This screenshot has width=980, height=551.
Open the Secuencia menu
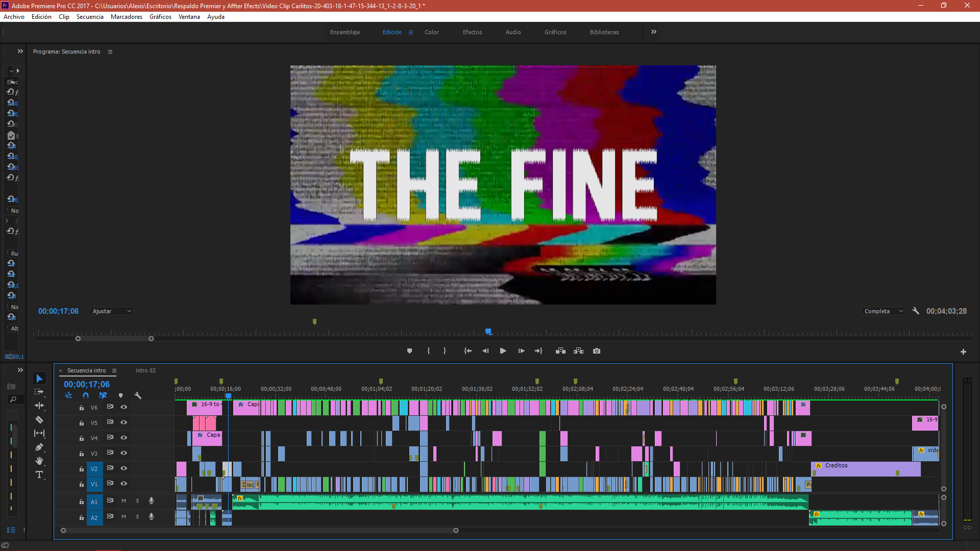pos(90,17)
